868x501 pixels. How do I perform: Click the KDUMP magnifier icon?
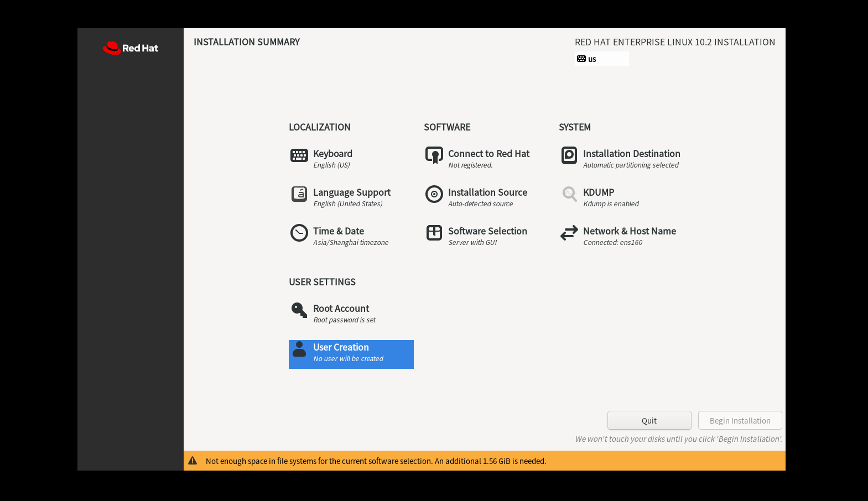569,194
